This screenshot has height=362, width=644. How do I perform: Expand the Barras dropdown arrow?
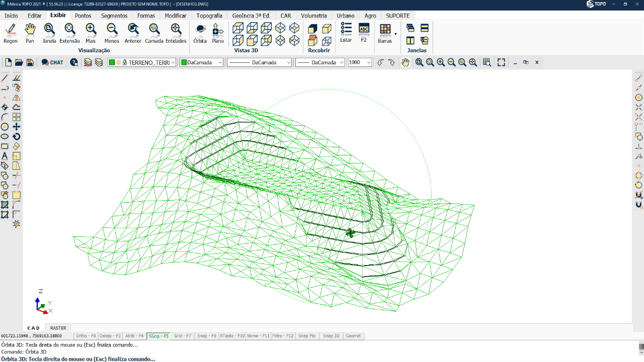pos(395,34)
